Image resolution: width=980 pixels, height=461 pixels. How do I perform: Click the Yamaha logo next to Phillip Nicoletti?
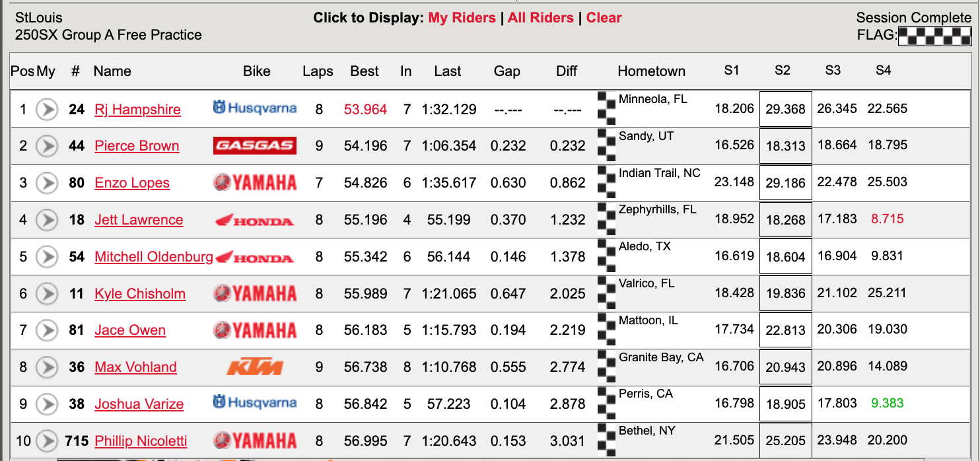point(256,441)
